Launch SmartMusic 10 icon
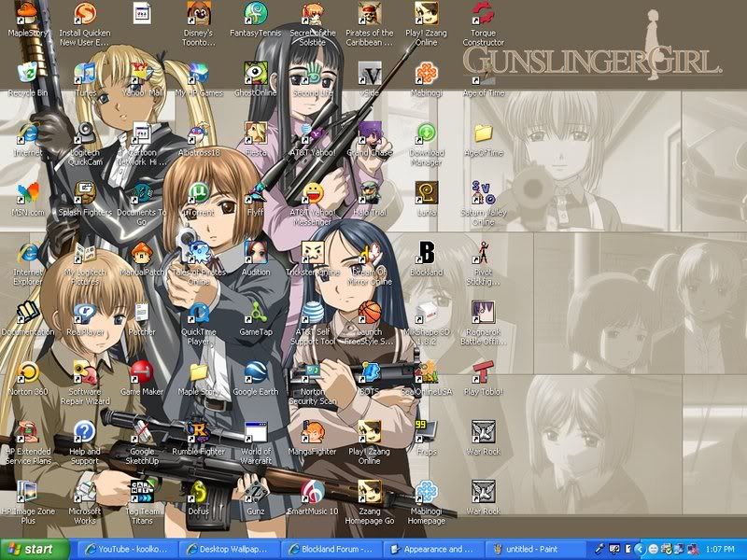This screenshot has height=560, width=747. [x=313, y=492]
